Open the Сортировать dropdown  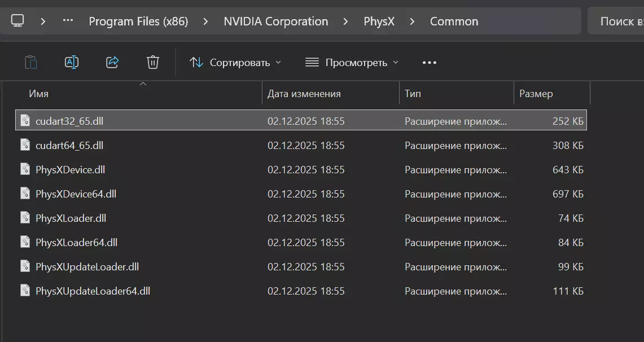point(235,63)
